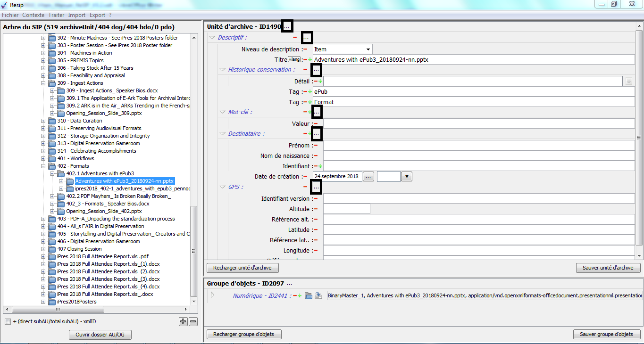The width and height of the screenshot is (644, 344).
Task: Open the Export menu
Action: point(97,15)
